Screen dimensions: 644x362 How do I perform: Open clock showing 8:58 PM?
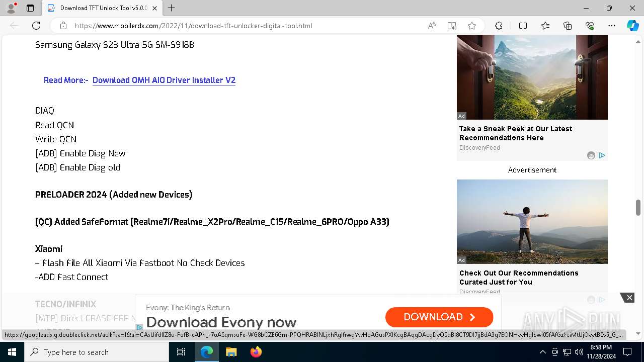[x=601, y=352]
